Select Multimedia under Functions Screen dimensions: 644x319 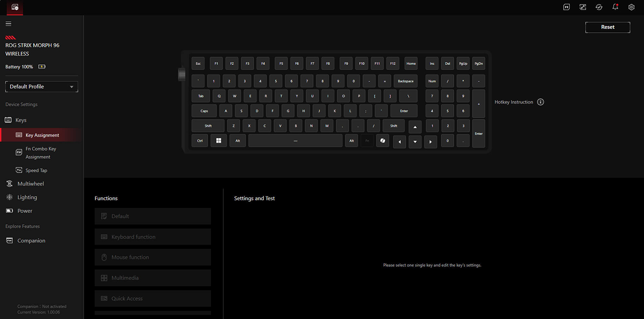[x=153, y=277]
